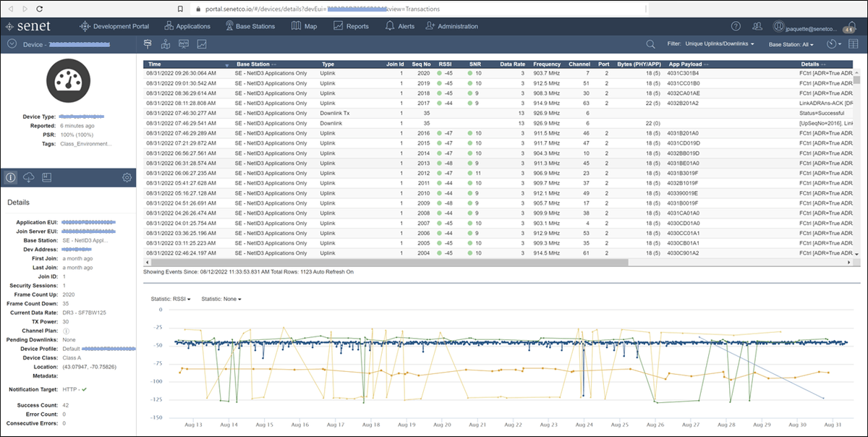Select the users icon in the top header

pos(757,26)
